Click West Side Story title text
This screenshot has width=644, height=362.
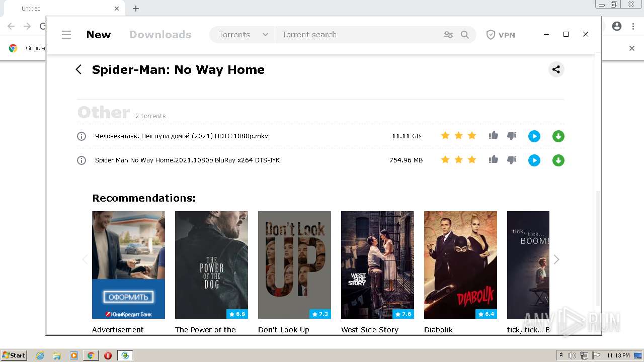point(370,330)
